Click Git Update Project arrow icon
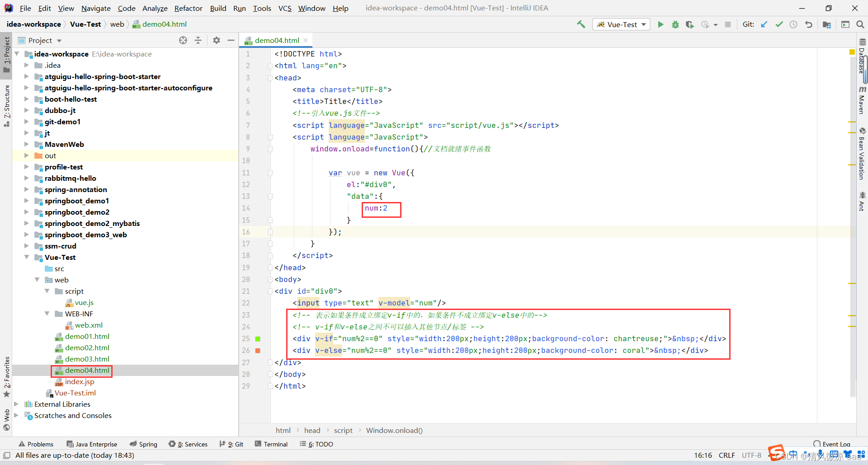This screenshot has height=465, width=868. point(764,24)
